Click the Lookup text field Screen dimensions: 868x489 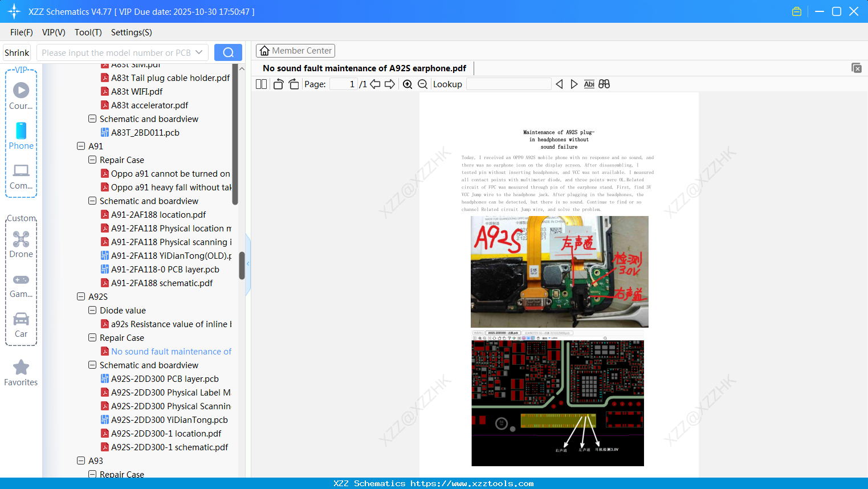click(508, 84)
